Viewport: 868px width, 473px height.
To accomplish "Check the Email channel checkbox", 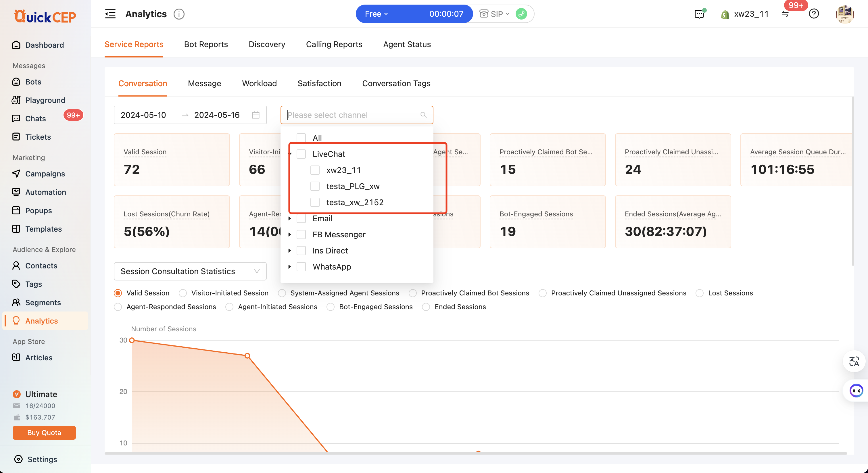I will click(x=301, y=218).
